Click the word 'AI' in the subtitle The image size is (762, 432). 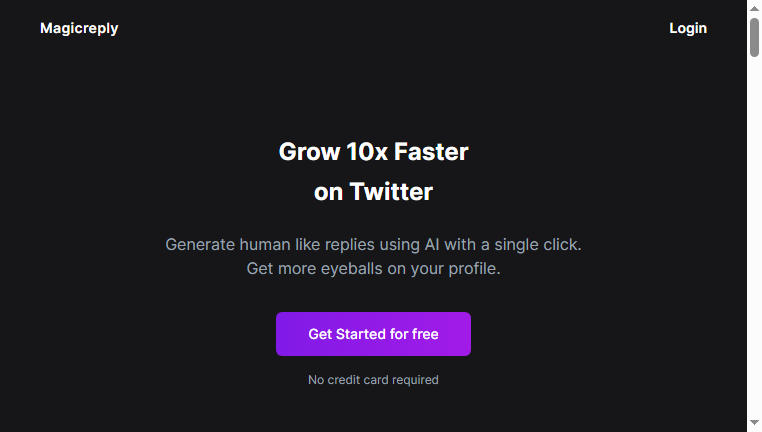432,244
